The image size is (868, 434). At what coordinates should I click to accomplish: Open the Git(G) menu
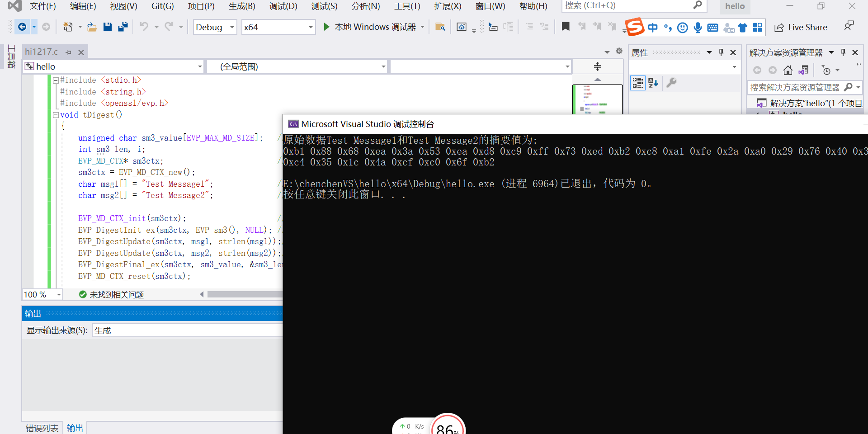tap(162, 6)
